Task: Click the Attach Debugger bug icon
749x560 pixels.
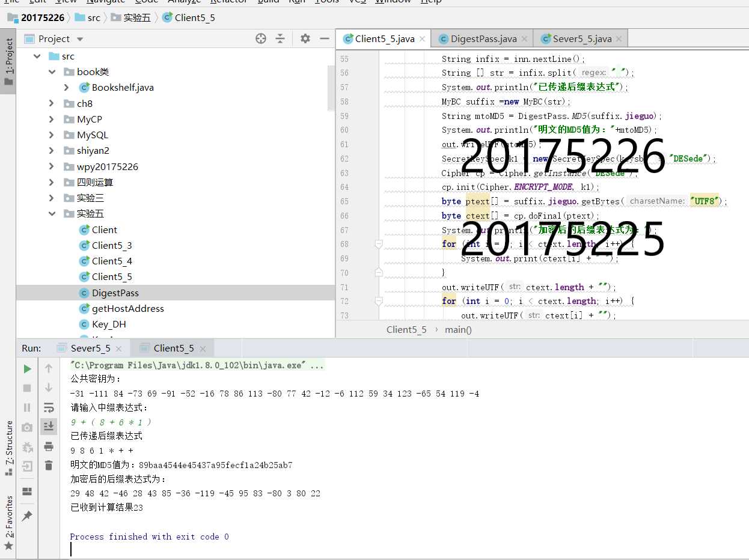Action: (x=27, y=447)
